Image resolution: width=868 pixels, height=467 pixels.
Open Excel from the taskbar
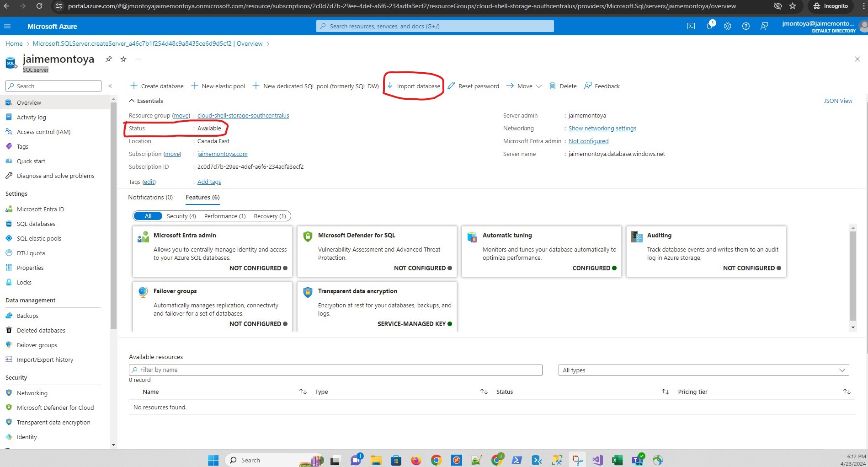[x=617, y=460]
